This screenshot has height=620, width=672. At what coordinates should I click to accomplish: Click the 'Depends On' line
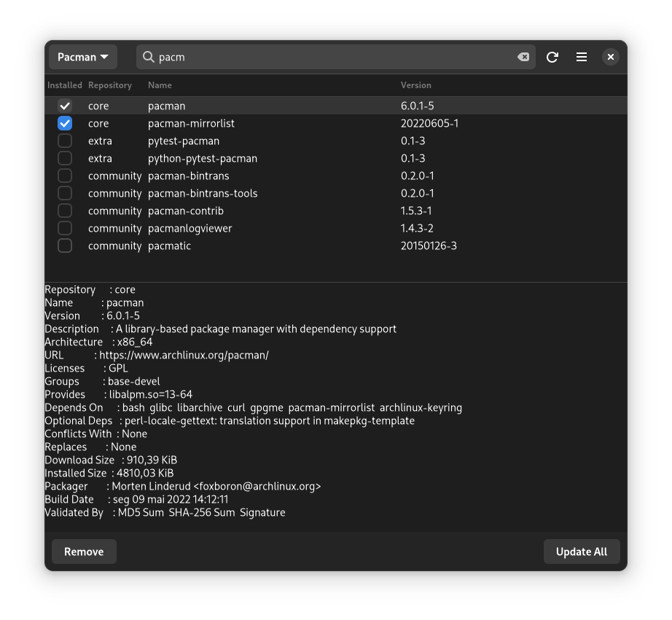coord(254,407)
